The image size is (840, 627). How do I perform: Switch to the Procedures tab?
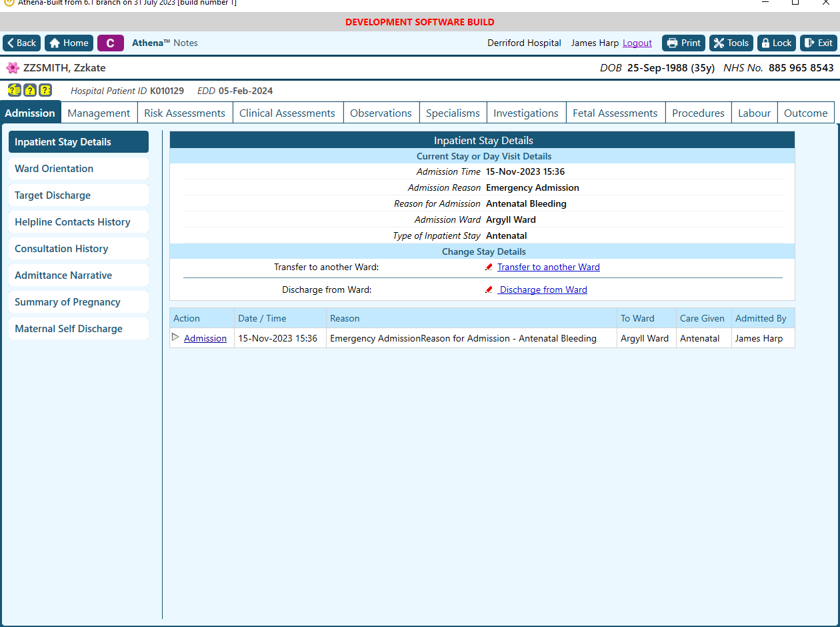tap(698, 113)
